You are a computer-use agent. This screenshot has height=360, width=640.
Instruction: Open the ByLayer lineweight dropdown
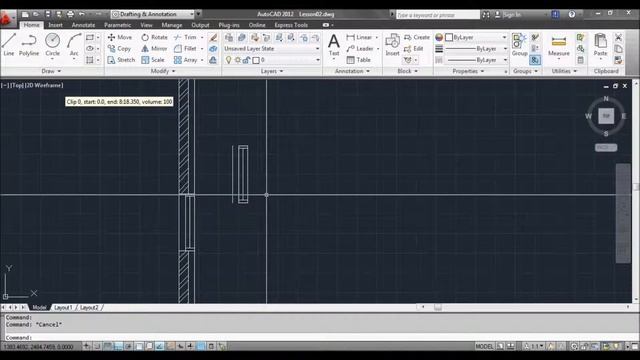pyautogui.click(x=477, y=49)
